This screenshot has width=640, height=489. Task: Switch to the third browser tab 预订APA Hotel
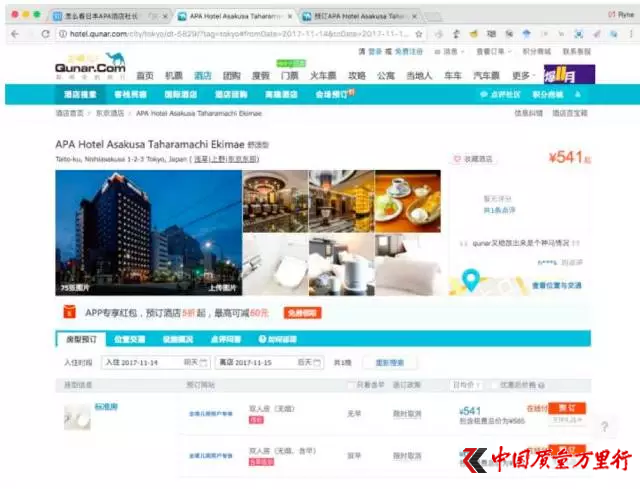pyautogui.click(x=359, y=16)
